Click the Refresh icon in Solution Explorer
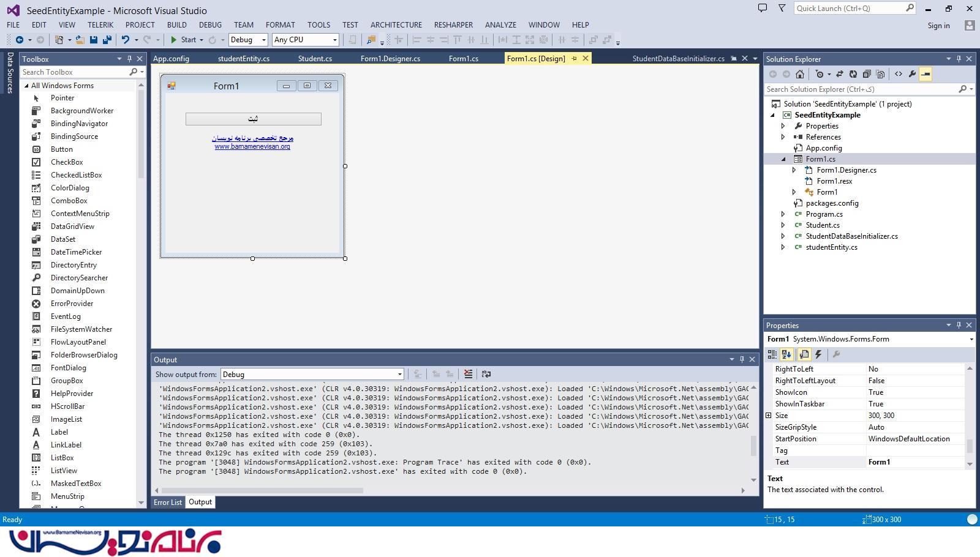The width and height of the screenshot is (980, 557). (853, 74)
